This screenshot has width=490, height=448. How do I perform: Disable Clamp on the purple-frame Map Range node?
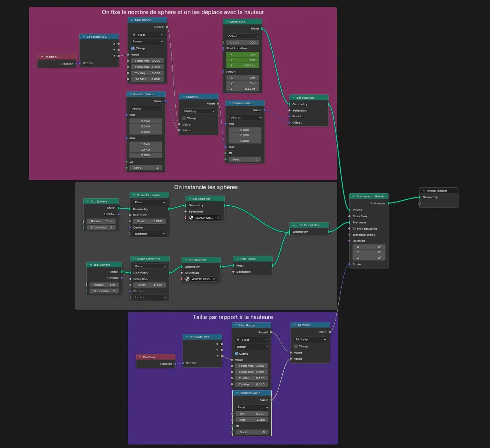236,354
